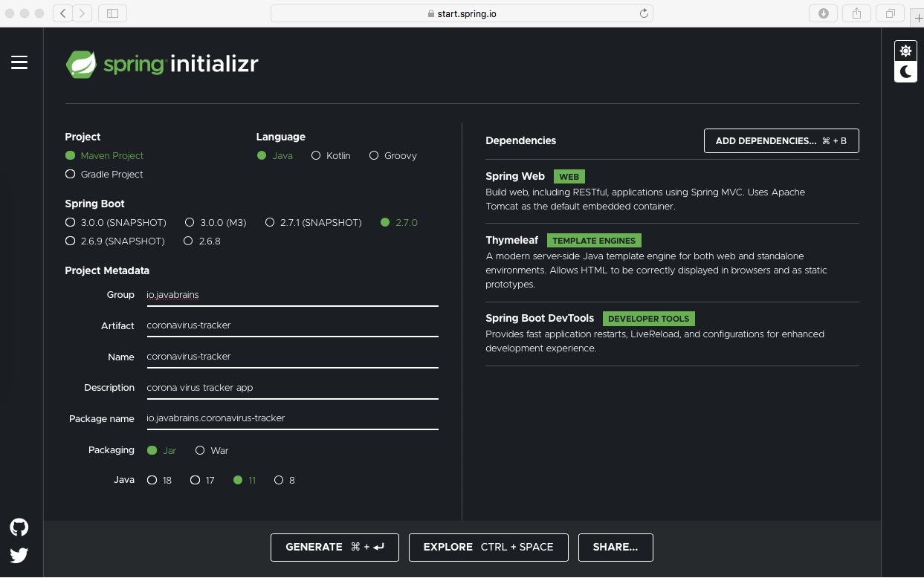Image resolution: width=924 pixels, height=578 pixels.
Task: Select Spring Boot 2.7.0
Action: 399,222
